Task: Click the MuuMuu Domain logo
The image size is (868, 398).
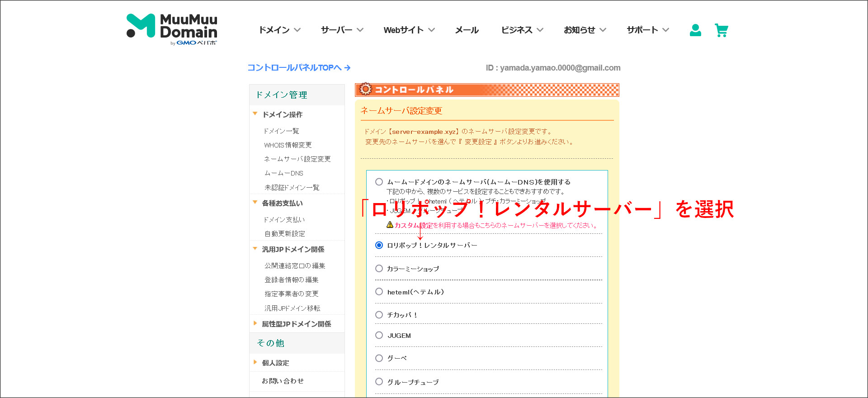Action: 172,29
